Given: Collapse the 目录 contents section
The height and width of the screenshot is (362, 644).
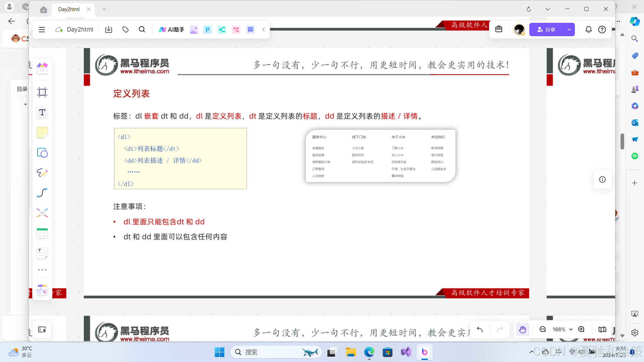Looking at the screenshot, I should tap(25, 104).
